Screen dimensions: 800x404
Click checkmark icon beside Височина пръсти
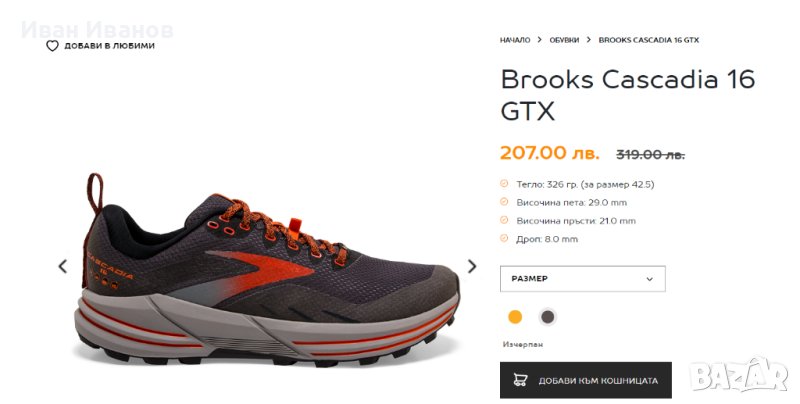[x=504, y=220]
